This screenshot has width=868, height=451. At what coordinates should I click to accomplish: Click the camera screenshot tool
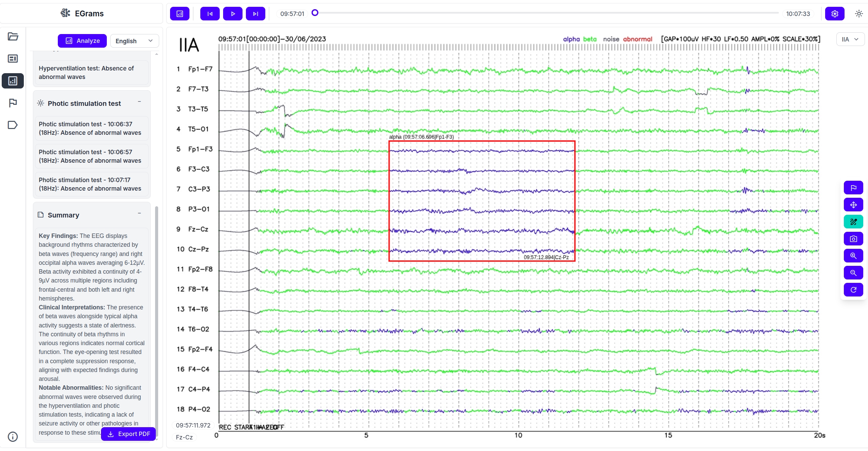853,239
